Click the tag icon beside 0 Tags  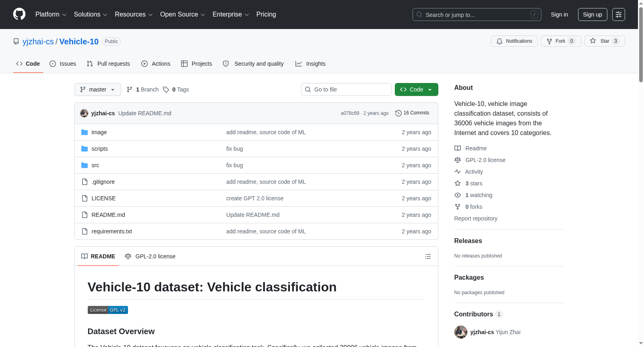166,89
